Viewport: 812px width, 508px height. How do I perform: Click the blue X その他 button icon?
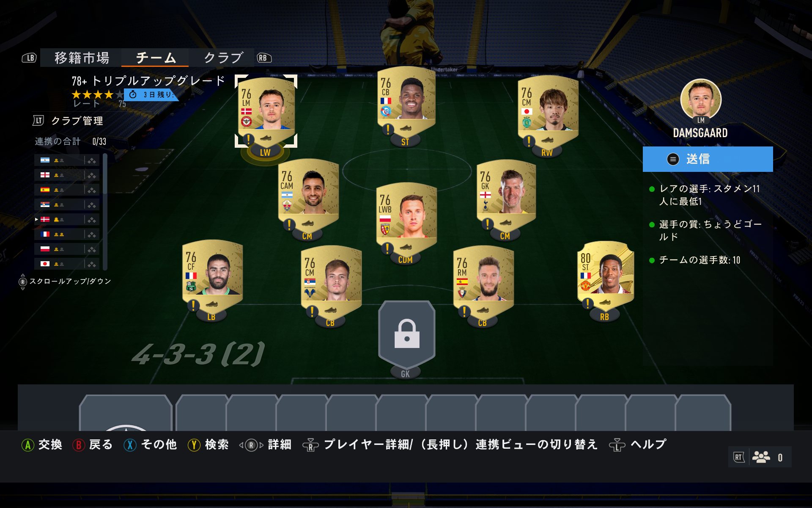(130, 445)
